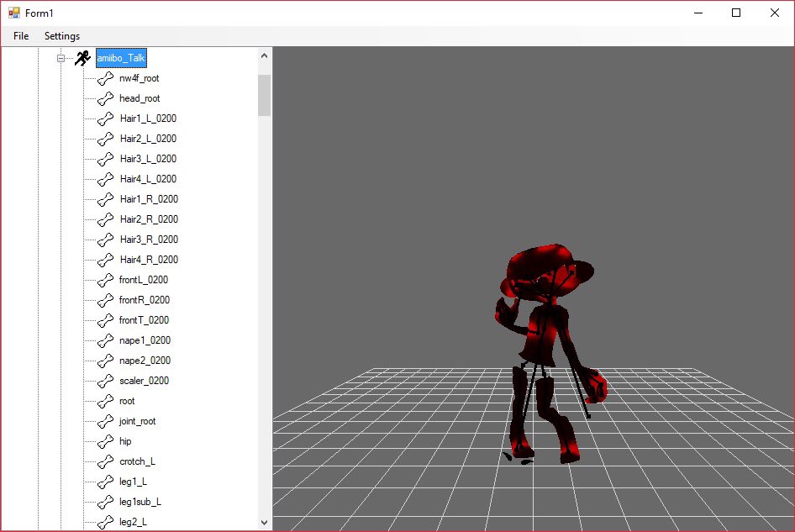Click the bone icon beside leg1_L
The image size is (795, 532).
[105, 482]
